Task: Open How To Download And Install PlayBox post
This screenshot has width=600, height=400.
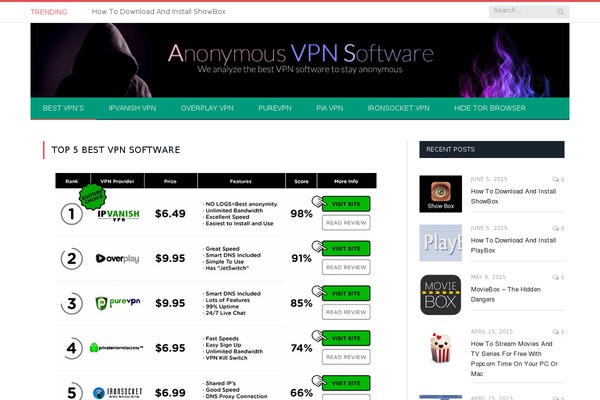Action: (513, 245)
